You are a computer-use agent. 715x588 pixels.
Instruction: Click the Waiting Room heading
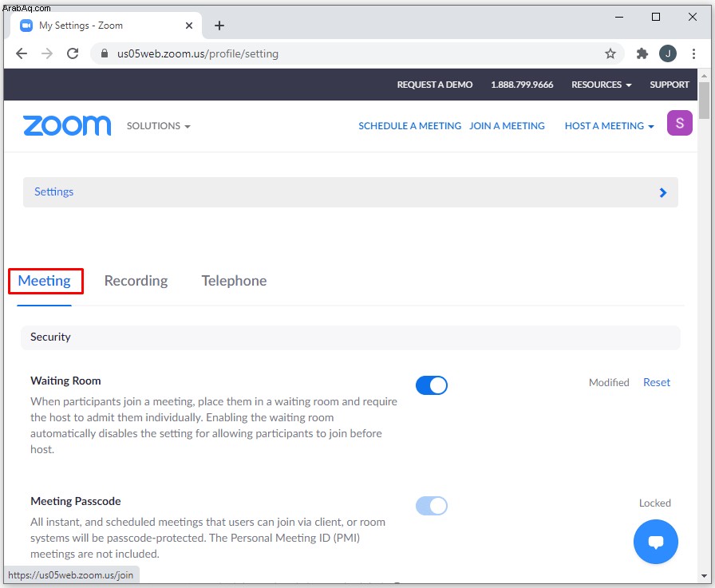tap(65, 381)
